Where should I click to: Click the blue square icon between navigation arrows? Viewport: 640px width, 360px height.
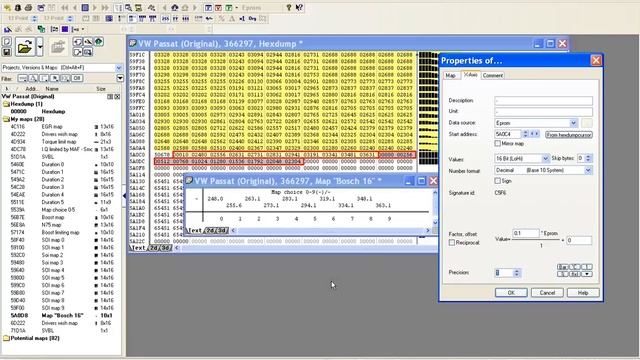tap(84, 7)
